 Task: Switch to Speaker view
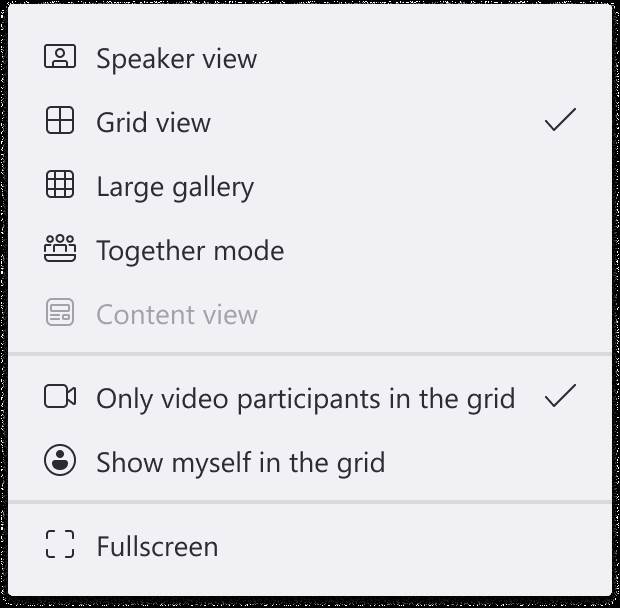click(176, 59)
